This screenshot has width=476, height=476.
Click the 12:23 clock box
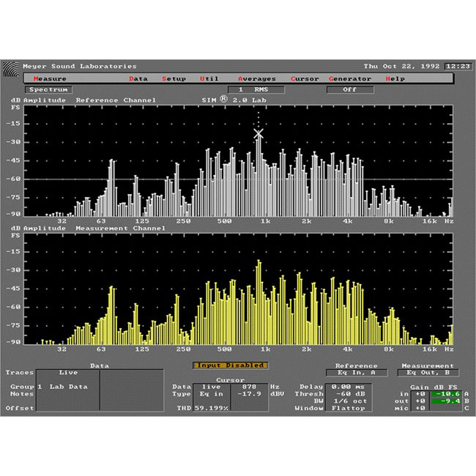(x=458, y=66)
